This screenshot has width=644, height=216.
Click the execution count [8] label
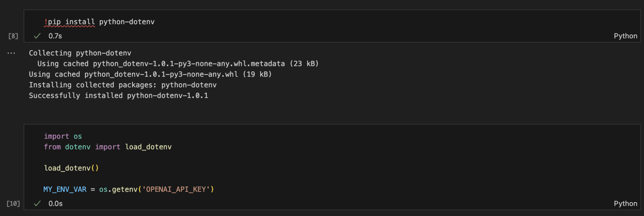[13, 36]
